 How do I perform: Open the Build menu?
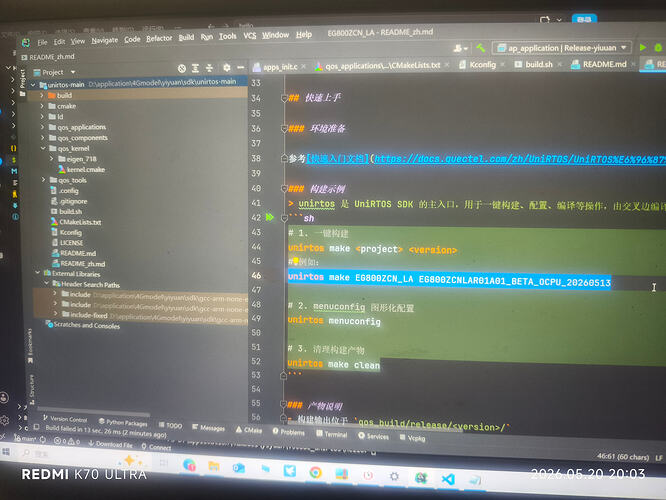pyautogui.click(x=186, y=37)
